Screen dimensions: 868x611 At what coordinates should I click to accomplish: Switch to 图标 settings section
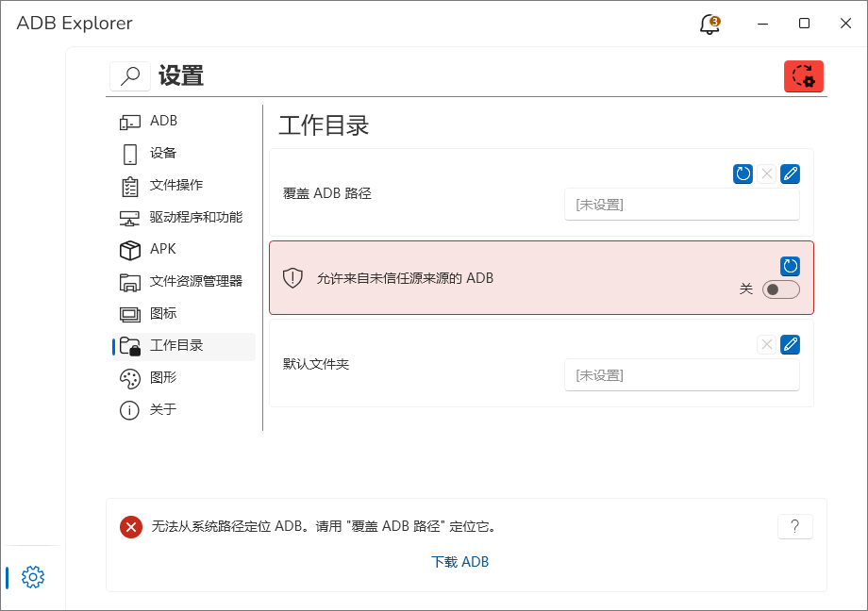pos(184,314)
